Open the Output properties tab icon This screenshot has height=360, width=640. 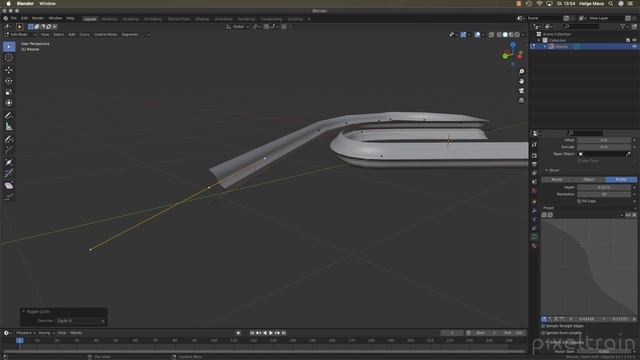click(534, 164)
